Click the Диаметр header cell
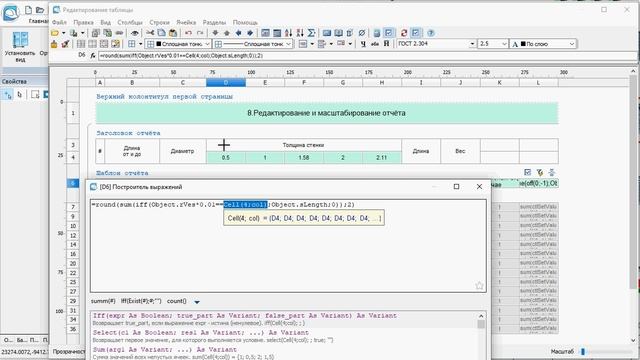Screen dimensions: 640x360 pos(182,151)
